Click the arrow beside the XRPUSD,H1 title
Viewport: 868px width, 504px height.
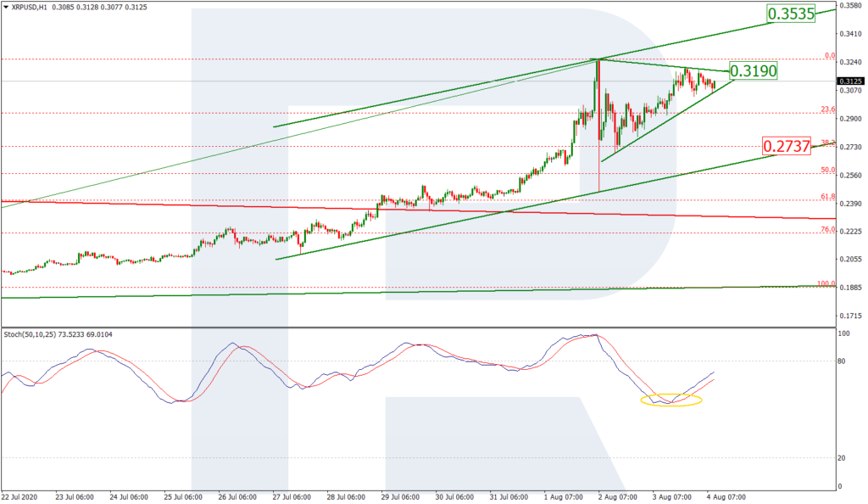pos(5,7)
